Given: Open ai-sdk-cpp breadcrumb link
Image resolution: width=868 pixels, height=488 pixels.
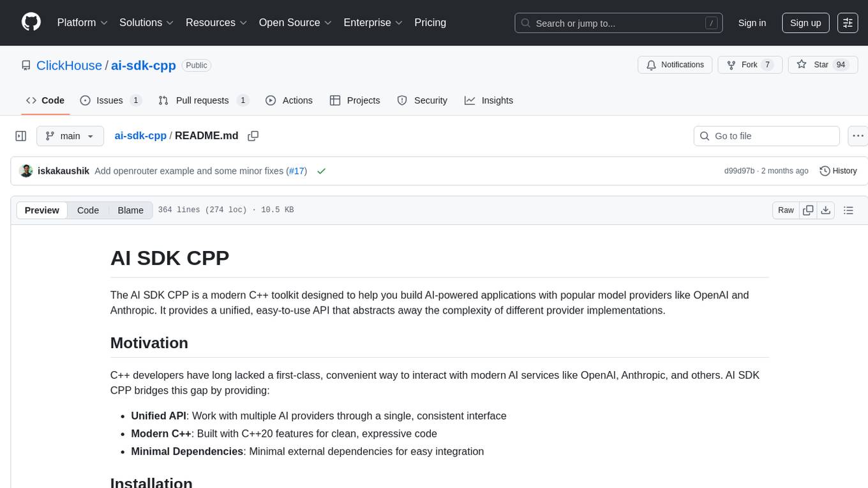Looking at the screenshot, I should 140,135.
